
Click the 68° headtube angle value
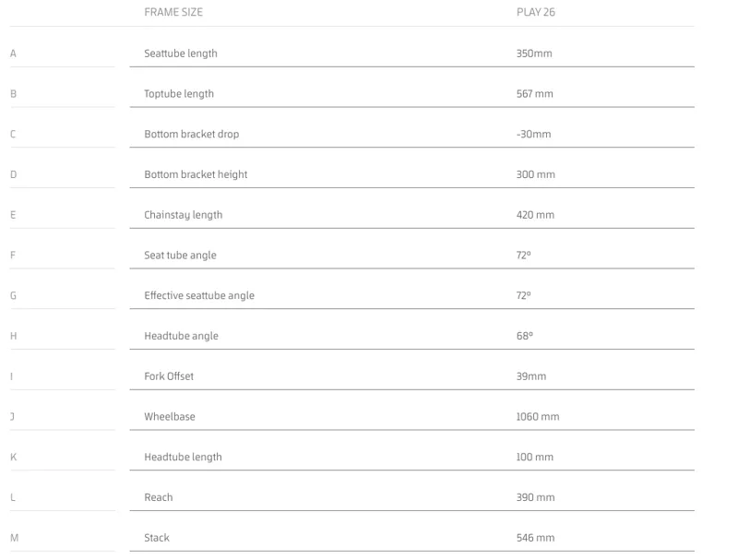pos(524,336)
